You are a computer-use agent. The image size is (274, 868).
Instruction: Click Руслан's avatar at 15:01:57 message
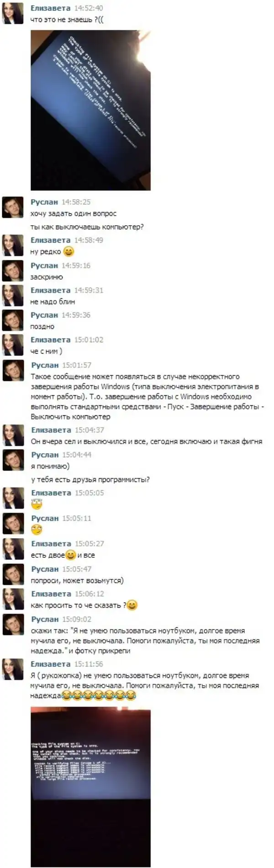13,370
